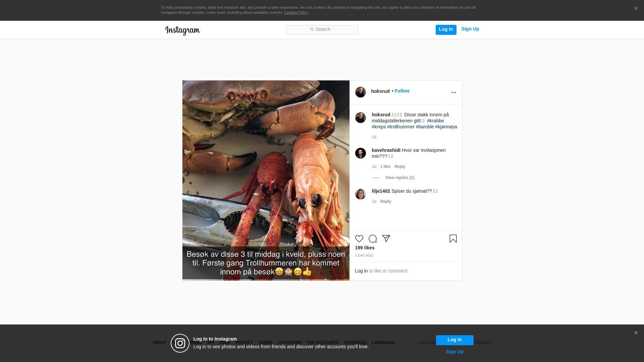Open the ABOUT footer link
The image size is (644, 362).
coord(159,343)
